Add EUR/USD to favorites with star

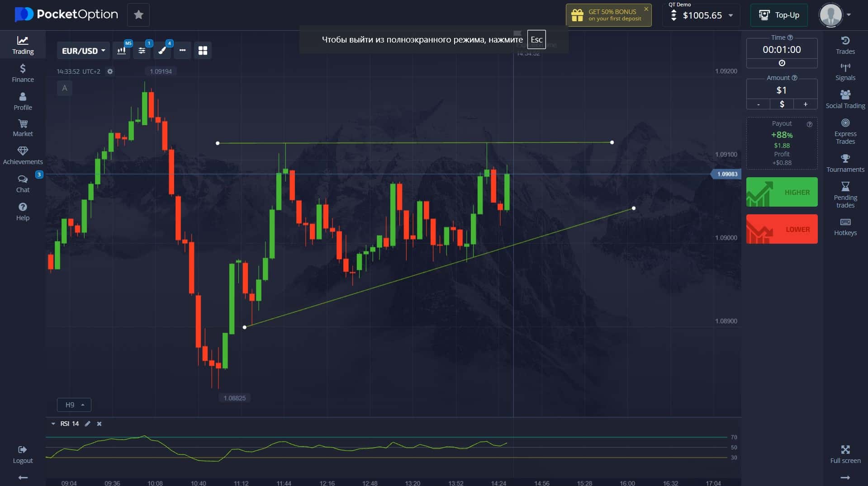(138, 15)
